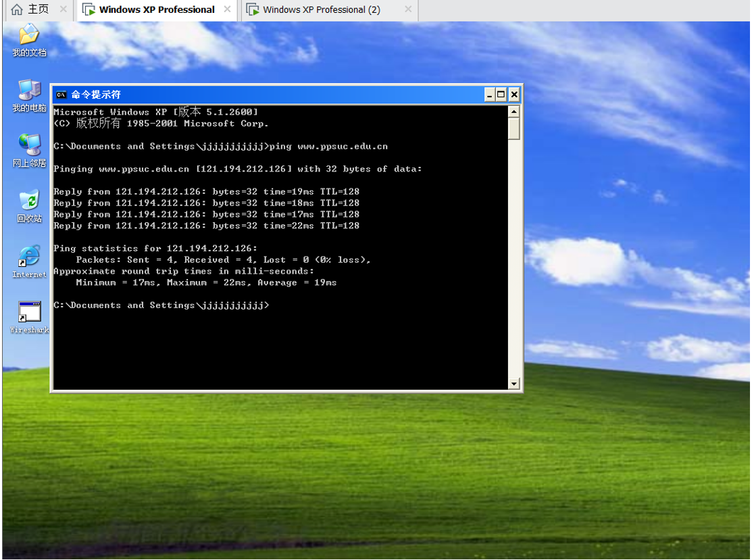Image resolution: width=752 pixels, height=560 pixels.
Task: Click the 'Ping statistics for 121.194.212.126' line
Action: [155, 249]
